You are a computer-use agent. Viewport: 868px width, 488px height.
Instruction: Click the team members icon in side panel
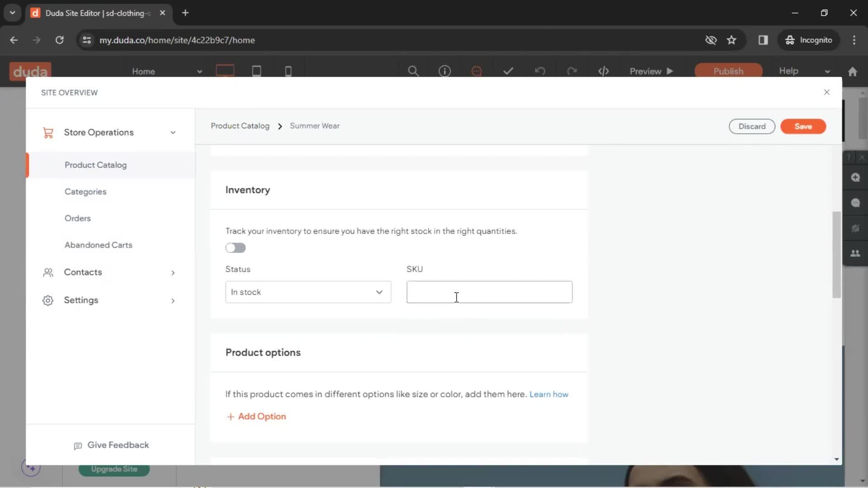(855, 253)
